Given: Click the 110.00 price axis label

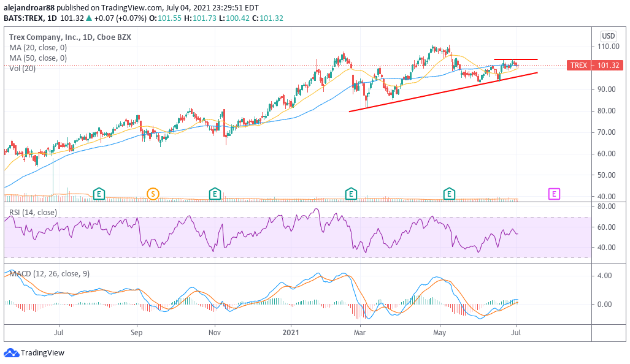Looking at the screenshot, I should (608, 47).
